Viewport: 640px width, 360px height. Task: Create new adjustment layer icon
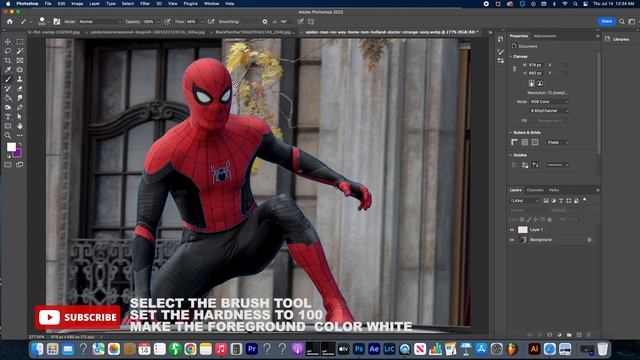(x=559, y=335)
